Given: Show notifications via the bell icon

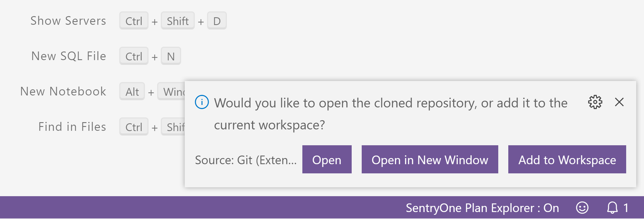Looking at the screenshot, I should (612, 208).
